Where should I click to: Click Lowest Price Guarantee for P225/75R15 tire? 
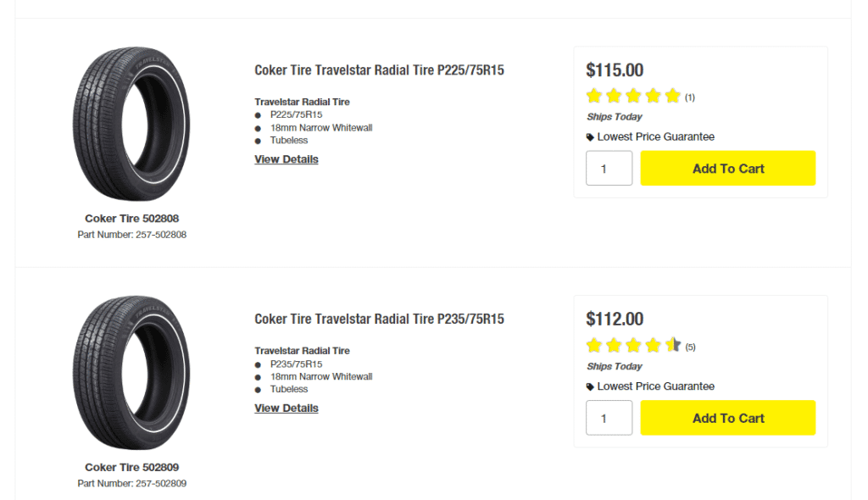(x=655, y=137)
